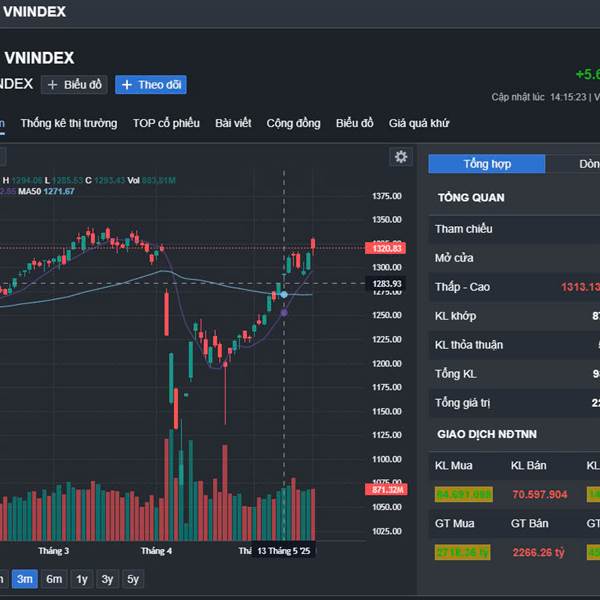Click the 1320.83 price label on axis
600x600 pixels.
tap(385, 248)
